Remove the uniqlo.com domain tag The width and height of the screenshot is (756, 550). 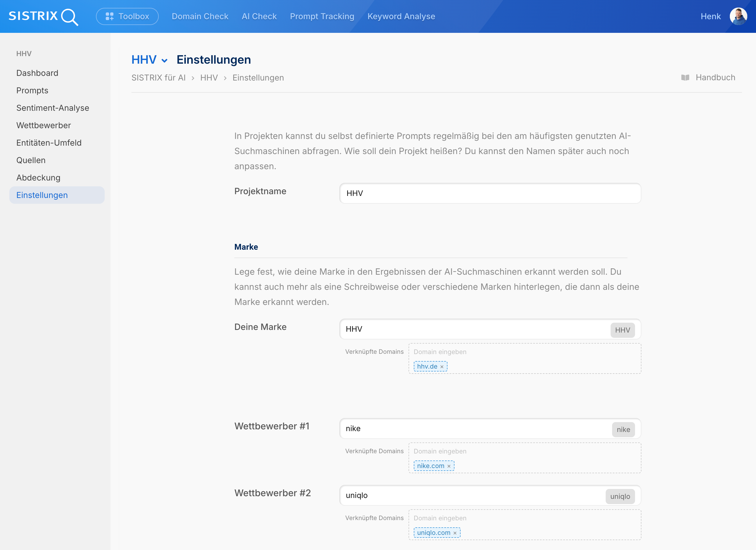455,533
